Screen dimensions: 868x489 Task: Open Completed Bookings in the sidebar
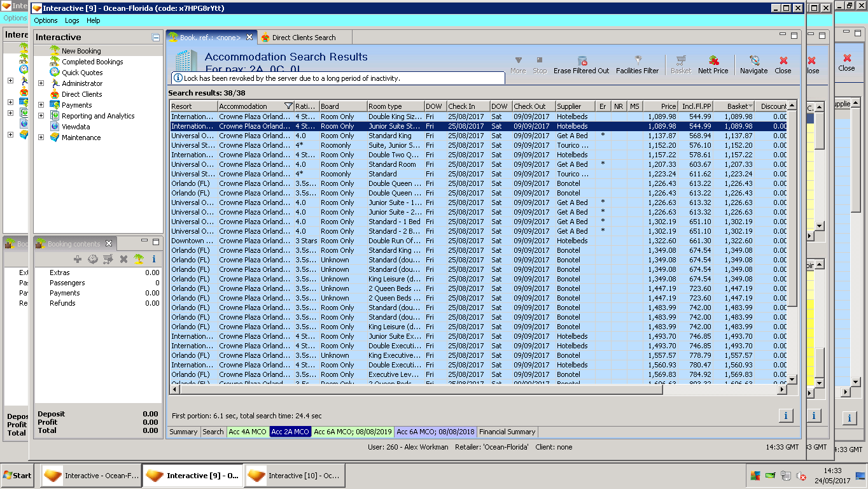(92, 62)
